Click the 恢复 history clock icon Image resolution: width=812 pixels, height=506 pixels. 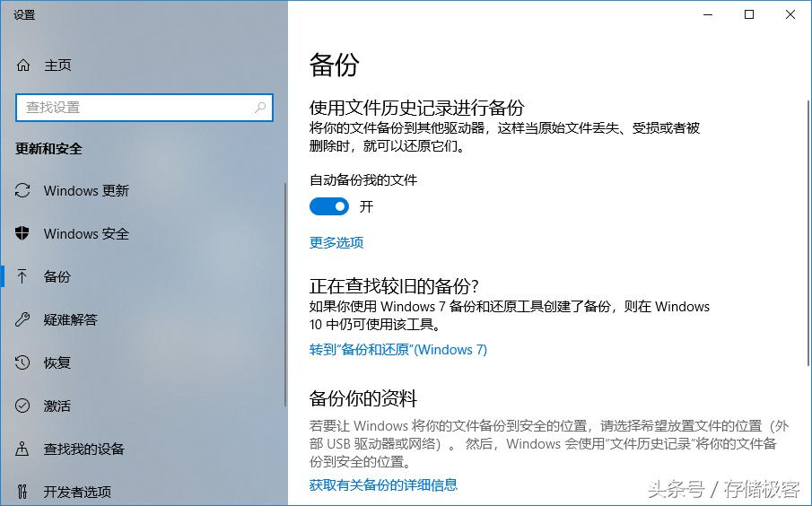(x=23, y=362)
